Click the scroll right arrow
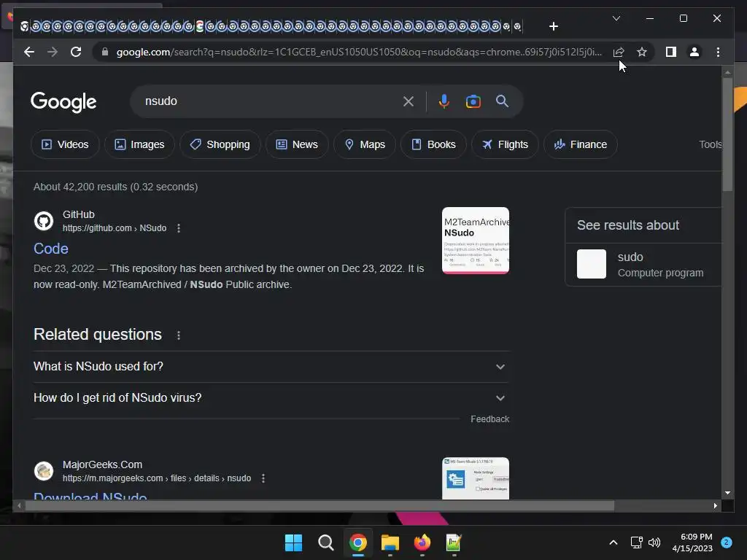This screenshot has width=747, height=560. click(x=715, y=506)
